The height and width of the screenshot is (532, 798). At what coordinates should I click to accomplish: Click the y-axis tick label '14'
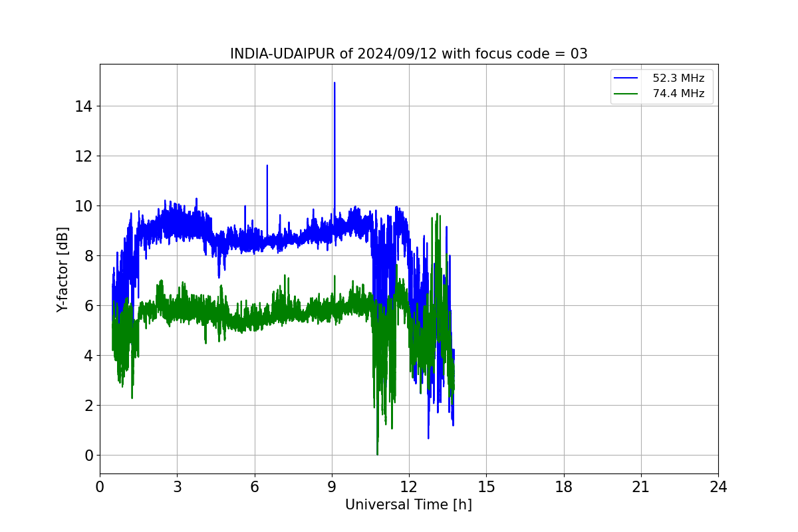click(84, 106)
